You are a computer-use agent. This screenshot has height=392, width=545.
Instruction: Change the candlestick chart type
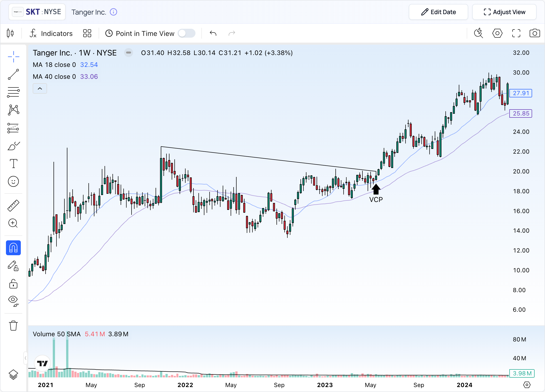pyautogui.click(x=10, y=33)
